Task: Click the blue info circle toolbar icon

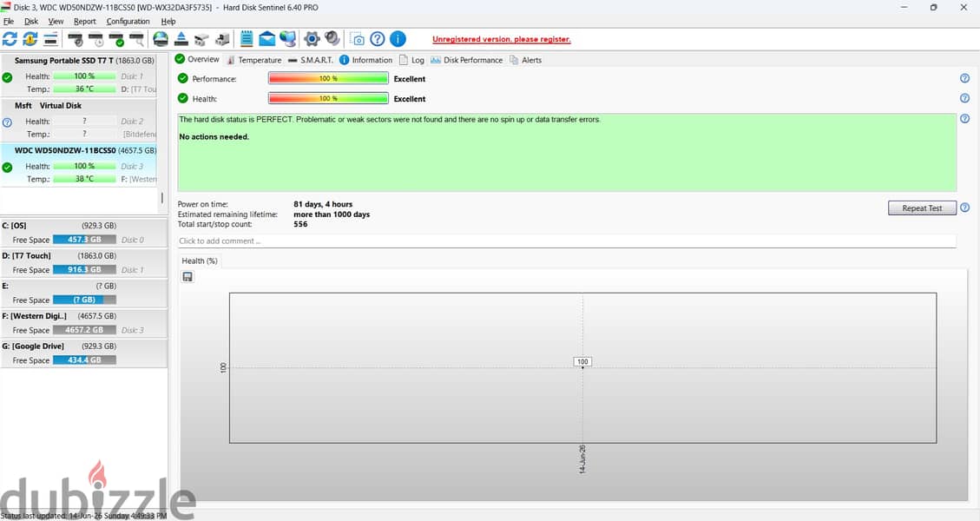Action: (398, 39)
